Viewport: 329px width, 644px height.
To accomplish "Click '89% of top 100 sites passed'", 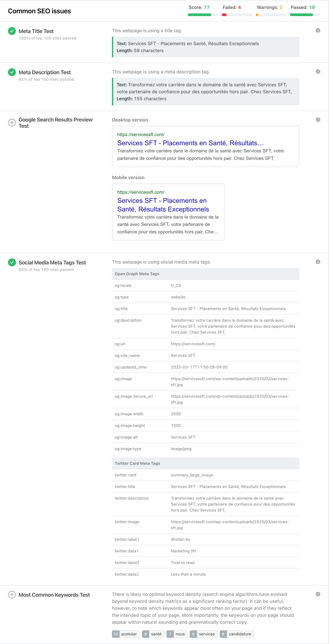I will tap(46, 270).
